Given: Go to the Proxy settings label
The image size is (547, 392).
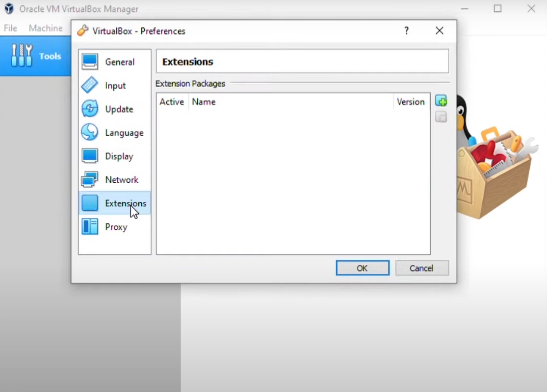Looking at the screenshot, I should (116, 227).
